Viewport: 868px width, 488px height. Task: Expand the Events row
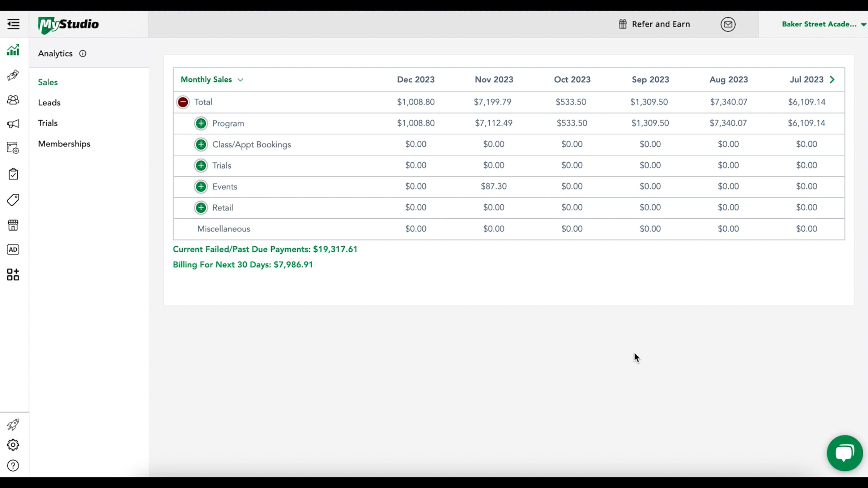(x=201, y=187)
